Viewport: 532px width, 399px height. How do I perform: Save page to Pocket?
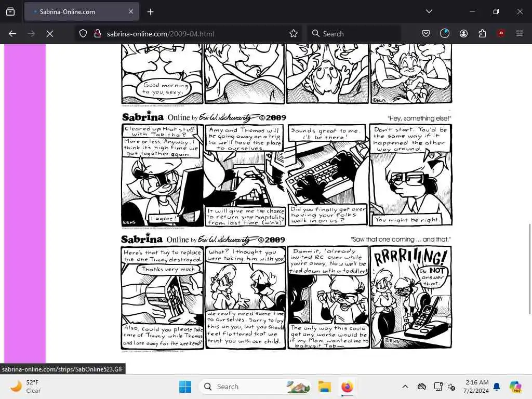(426, 33)
